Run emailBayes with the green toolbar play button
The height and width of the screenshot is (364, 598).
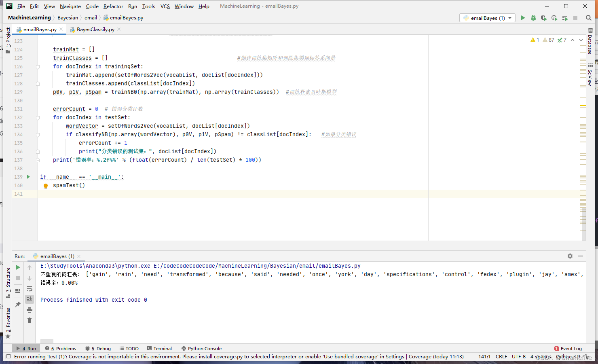523,18
